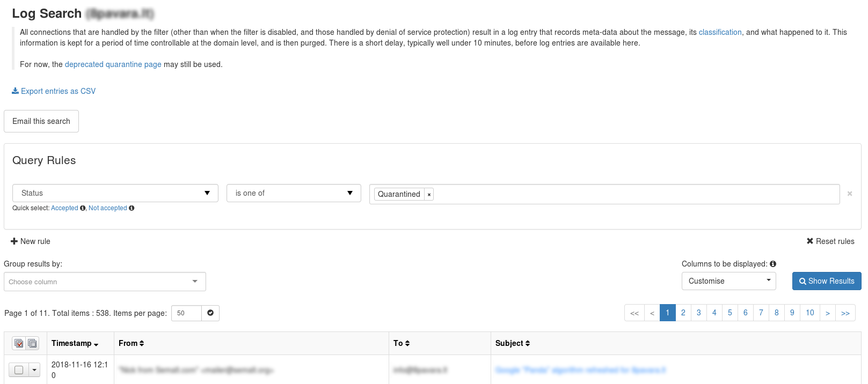Jump to last page with >> button
Viewport: 868px width, 384px height.
click(845, 313)
